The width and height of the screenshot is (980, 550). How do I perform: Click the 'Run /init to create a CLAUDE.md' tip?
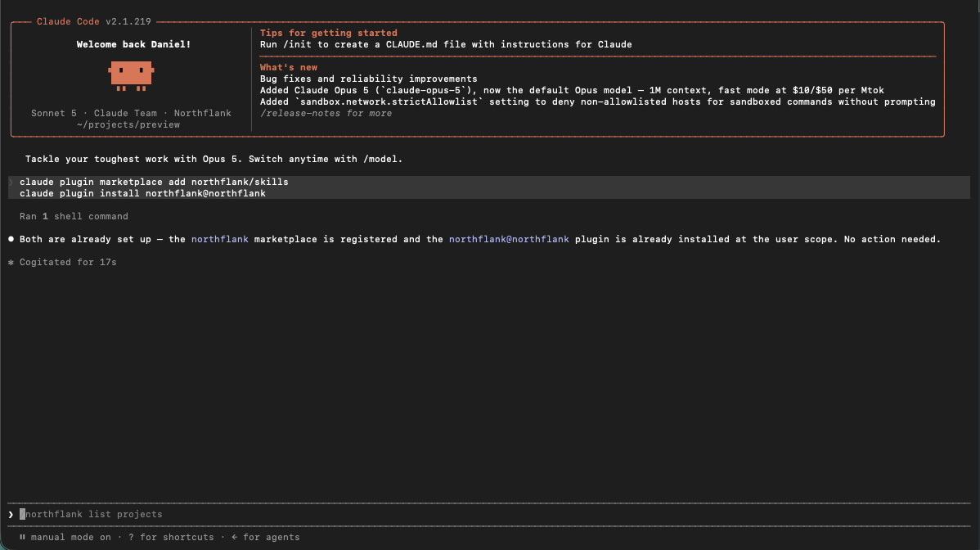[x=446, y=44]
